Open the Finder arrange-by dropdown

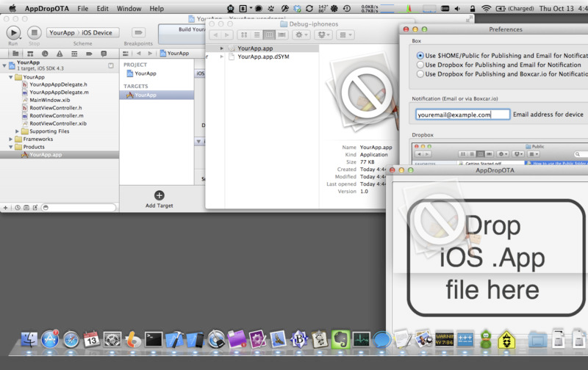[x=345, y=35]
